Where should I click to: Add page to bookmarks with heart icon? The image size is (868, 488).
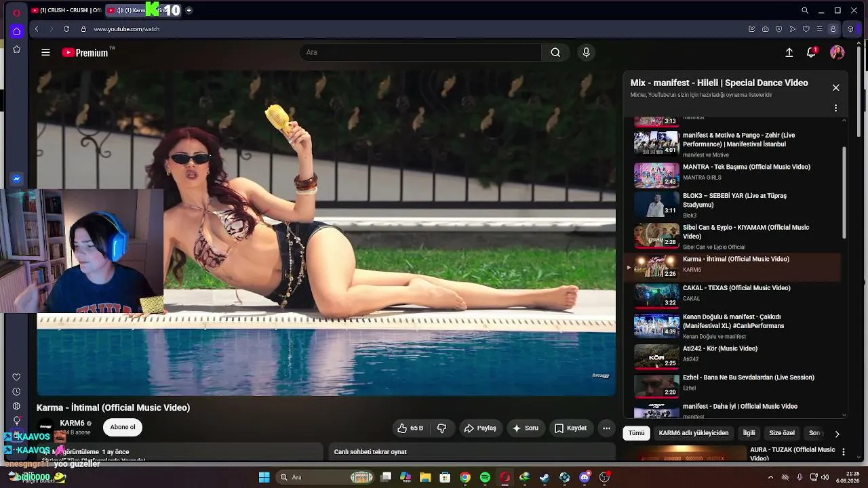(x=806, y=29)
